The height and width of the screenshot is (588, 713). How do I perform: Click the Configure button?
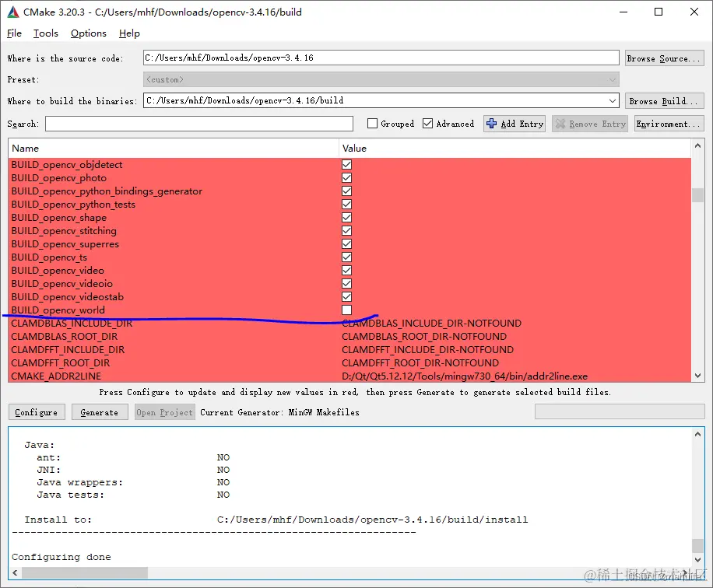[x=37, y=412]
